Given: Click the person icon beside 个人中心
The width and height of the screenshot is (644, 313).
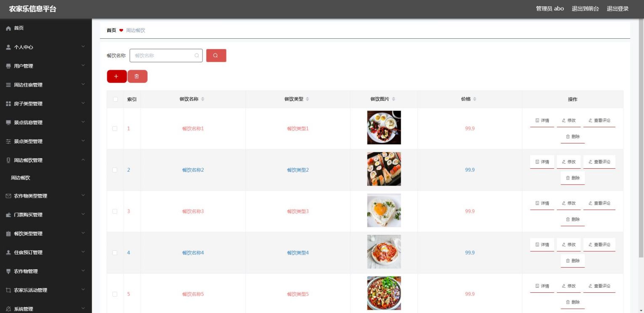Looking at the screenshot, I should click(x=8, y=47).
